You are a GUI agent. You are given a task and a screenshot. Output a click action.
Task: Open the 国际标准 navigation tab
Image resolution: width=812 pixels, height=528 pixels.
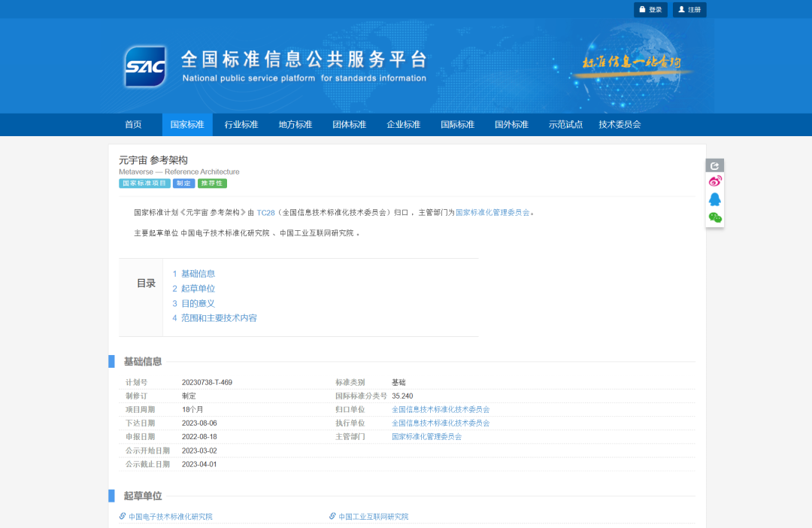tap(457, 125)
